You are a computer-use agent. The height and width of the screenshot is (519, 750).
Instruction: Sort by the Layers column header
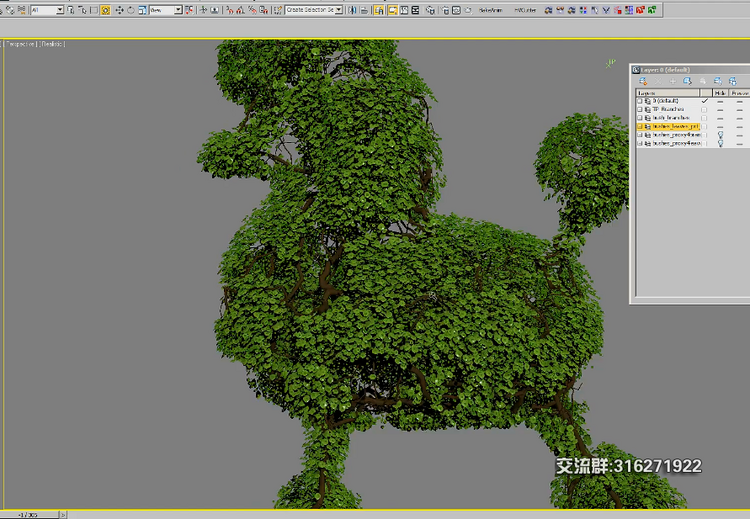pos(668,93)
